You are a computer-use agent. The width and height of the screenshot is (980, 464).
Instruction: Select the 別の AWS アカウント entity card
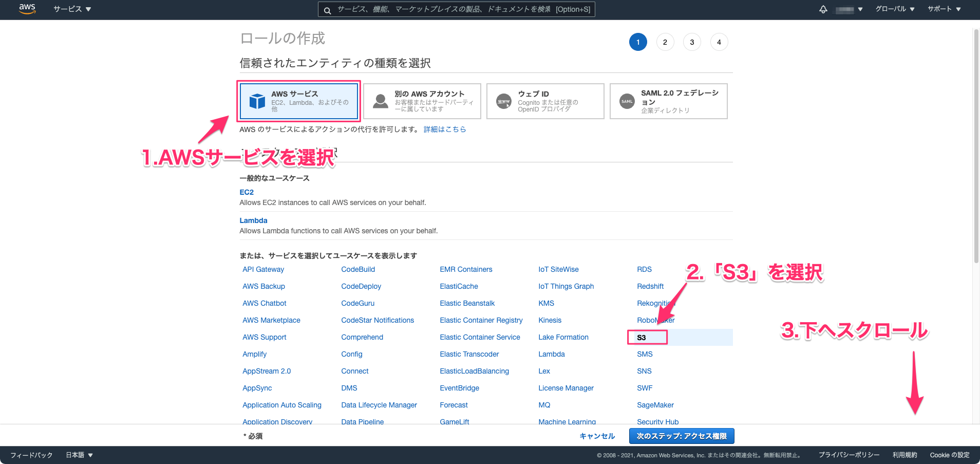[x=422, y=101]
